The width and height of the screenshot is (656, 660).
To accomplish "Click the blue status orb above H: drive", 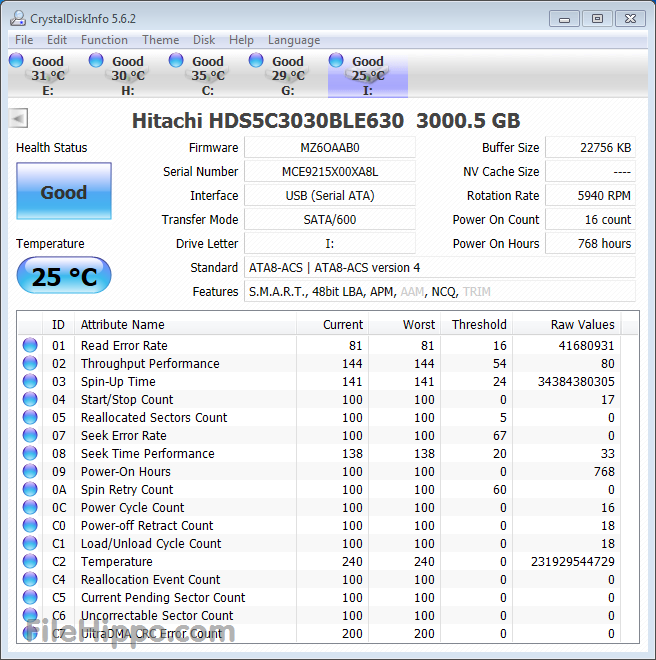I will click(x=96, y=60).
